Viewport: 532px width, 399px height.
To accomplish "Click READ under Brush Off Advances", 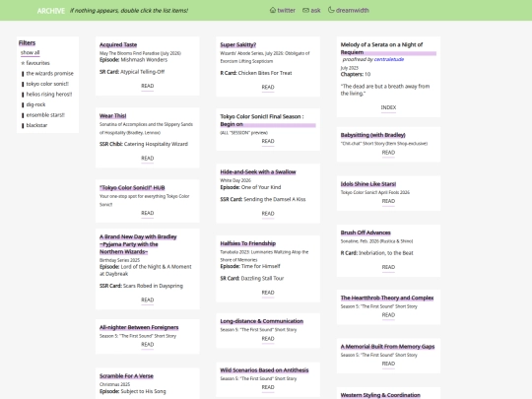I will pyautogui.click(x=388, y=267).
